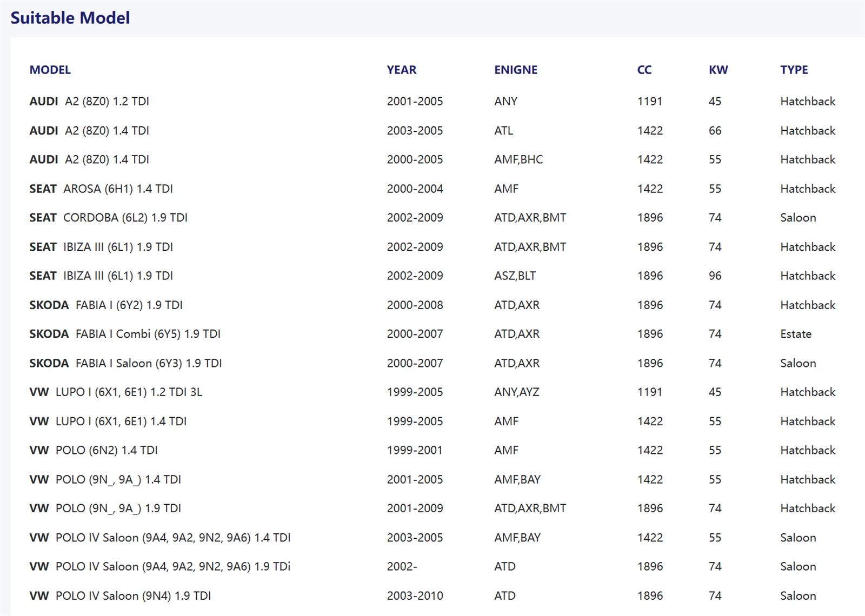Click 'VW LUPO I (6X1, 6E1) 1.4 TDI'
The image size is (865, 616).
(108, 421)
